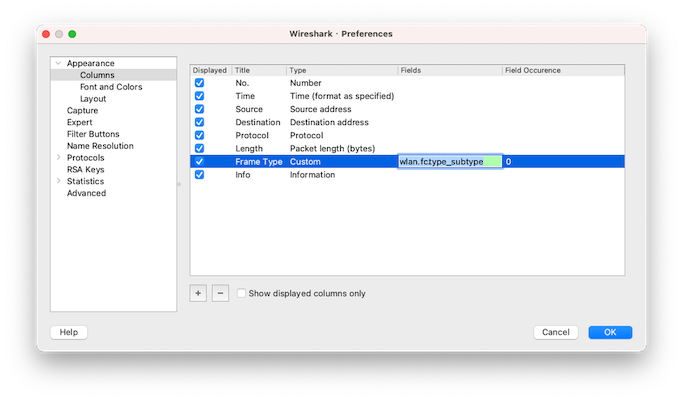Collapse the Appearance tree section

click(59, 63)
